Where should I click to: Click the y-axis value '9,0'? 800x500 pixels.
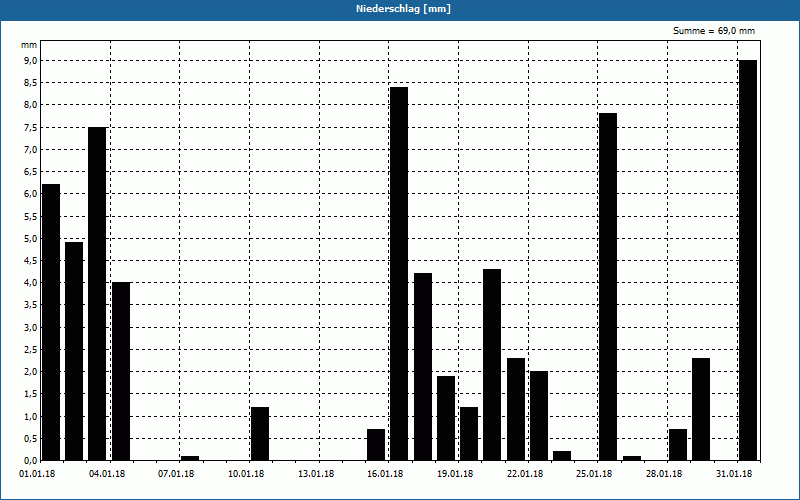click(x=31, y=61)
